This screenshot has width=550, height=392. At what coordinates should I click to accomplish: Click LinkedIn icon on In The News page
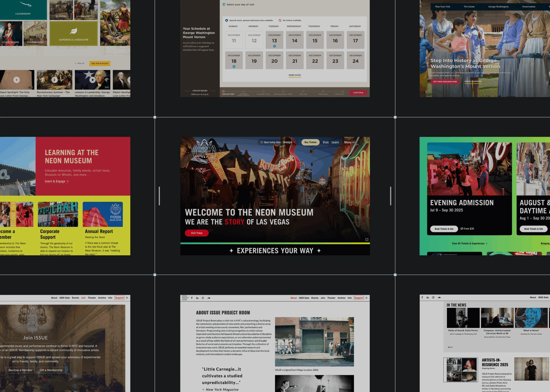pyautogui.click(x=428, y=297)
